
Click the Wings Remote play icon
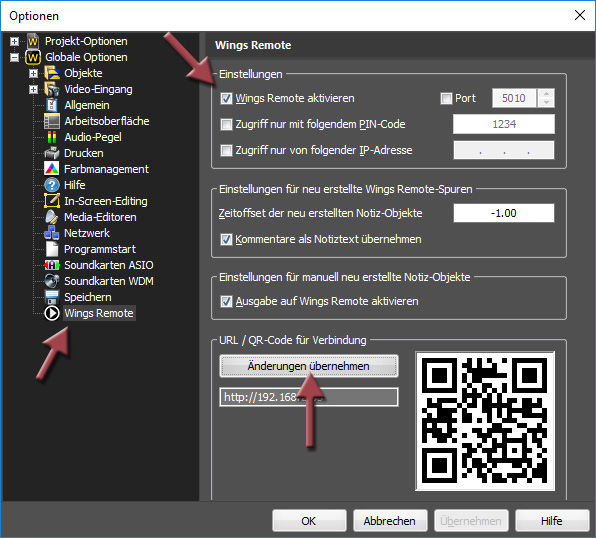[52, 313]
